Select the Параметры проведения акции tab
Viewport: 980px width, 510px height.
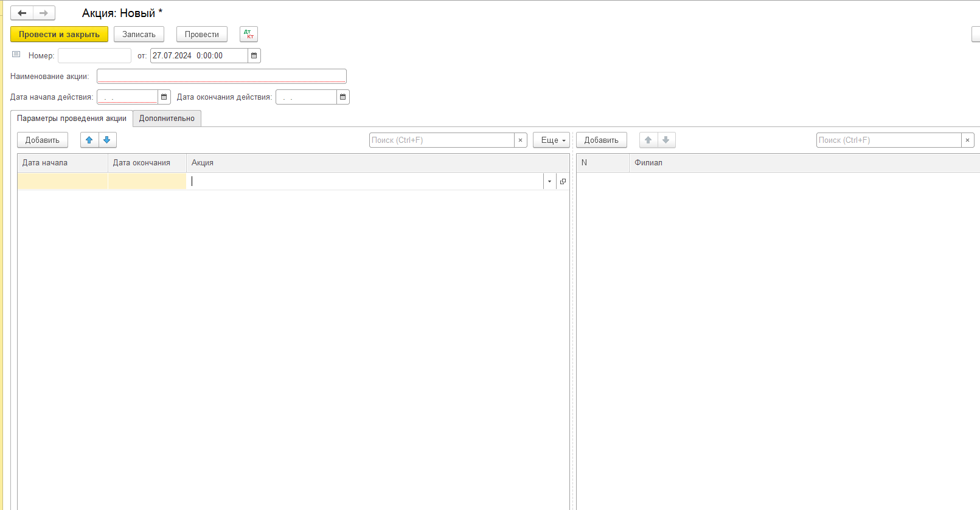click(x=72, y=119)
